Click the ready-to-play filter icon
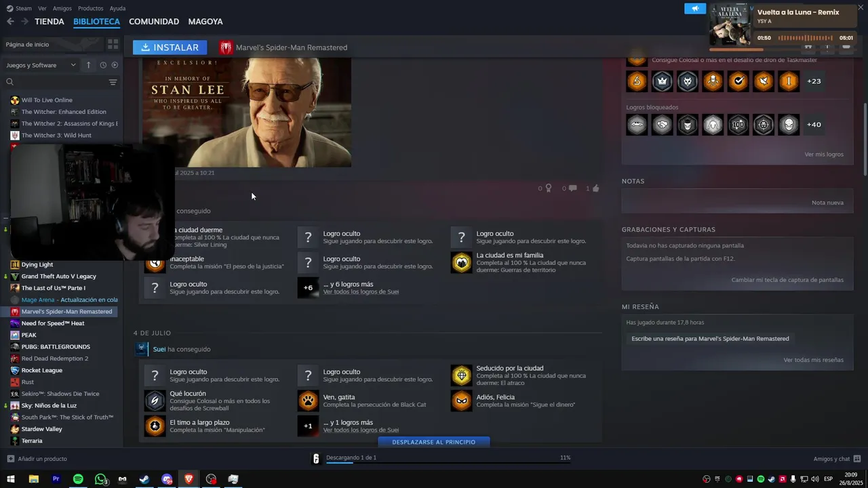 pos(115,65)
